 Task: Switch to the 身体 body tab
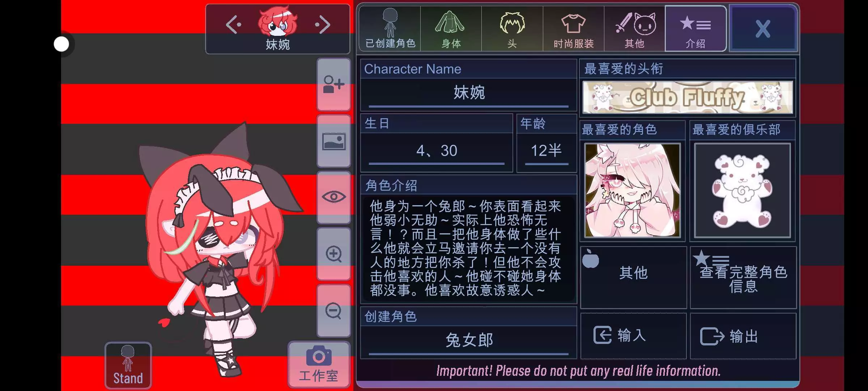[x=451, y=29]
